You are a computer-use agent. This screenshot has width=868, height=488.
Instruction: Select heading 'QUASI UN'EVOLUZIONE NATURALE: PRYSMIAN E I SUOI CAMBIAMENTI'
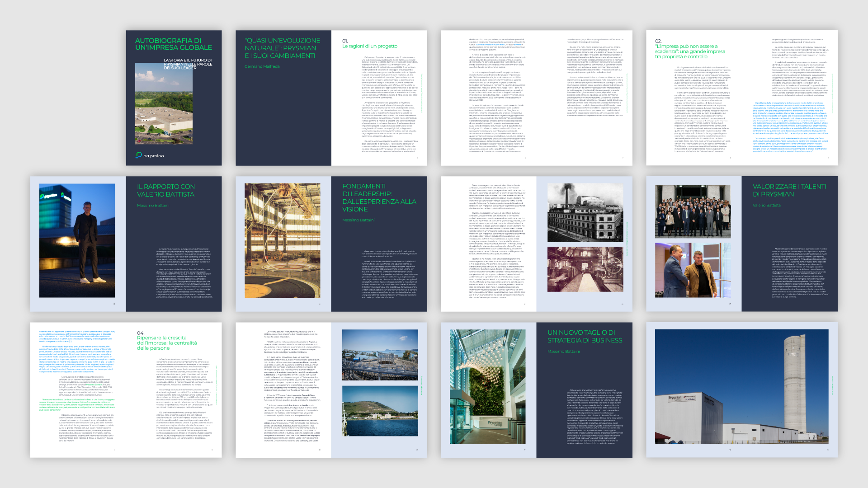point(283,48)
